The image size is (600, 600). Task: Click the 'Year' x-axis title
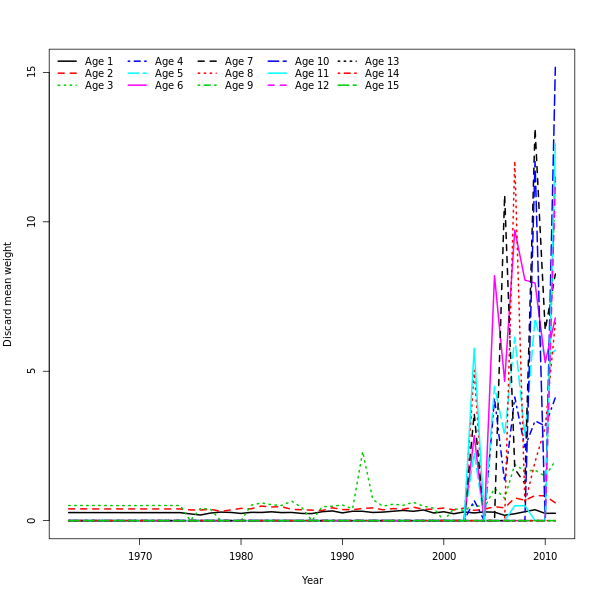[312, 580]
